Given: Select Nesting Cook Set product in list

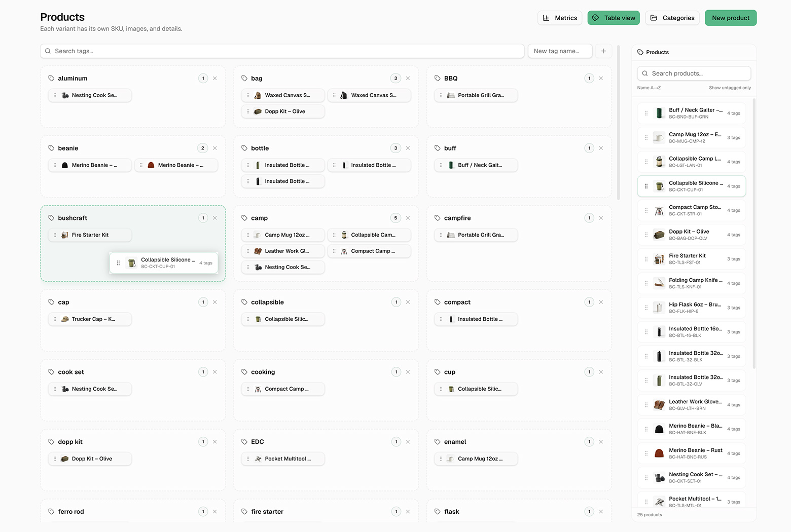Looking at the screenshot, I should pyautogui.click(x=692, y=478).
